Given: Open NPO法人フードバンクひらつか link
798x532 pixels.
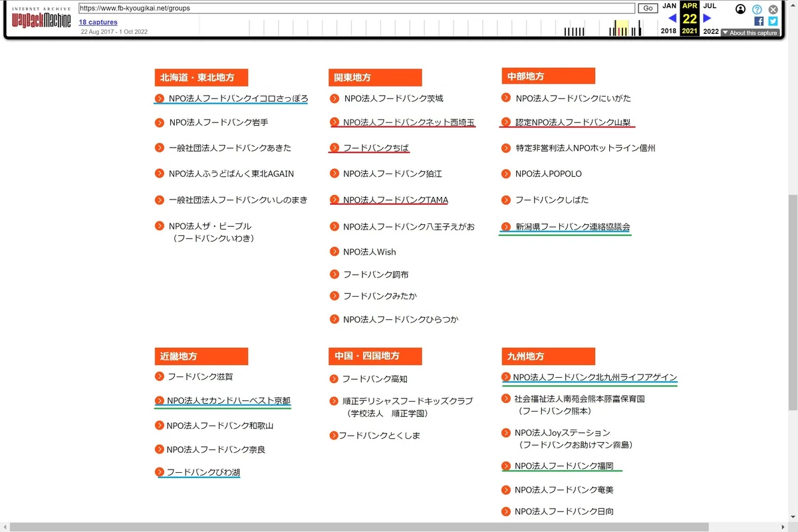Looking at the screenshot, I should click(401, 319).
